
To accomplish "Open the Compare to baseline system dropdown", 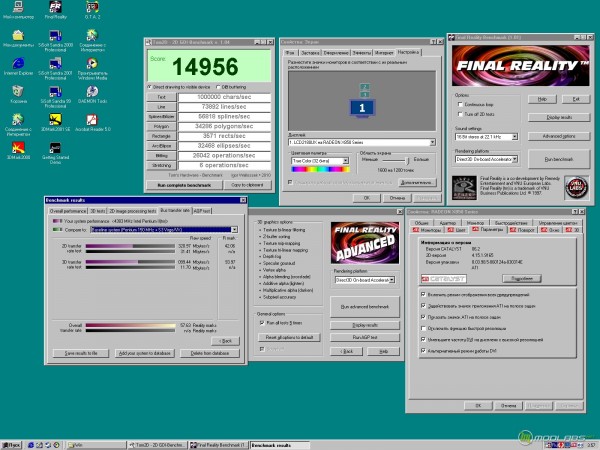I will [234, 230].
